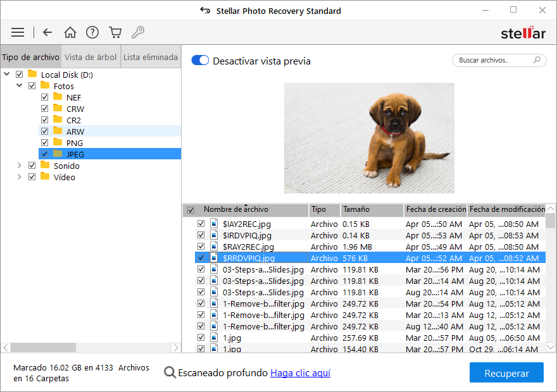Sort by Tipo column header
Screen dimensions: 557x392
point(324,210)
